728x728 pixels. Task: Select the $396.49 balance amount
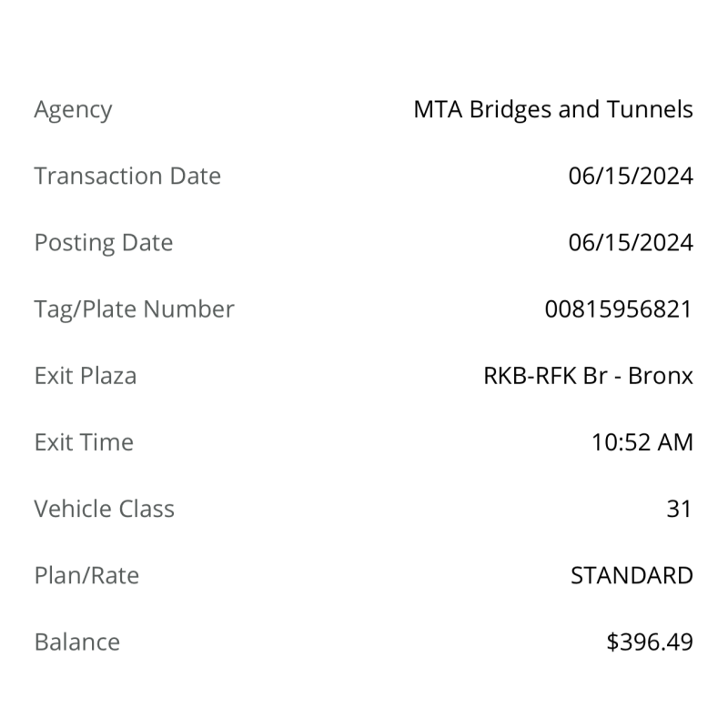pos(650,642)
